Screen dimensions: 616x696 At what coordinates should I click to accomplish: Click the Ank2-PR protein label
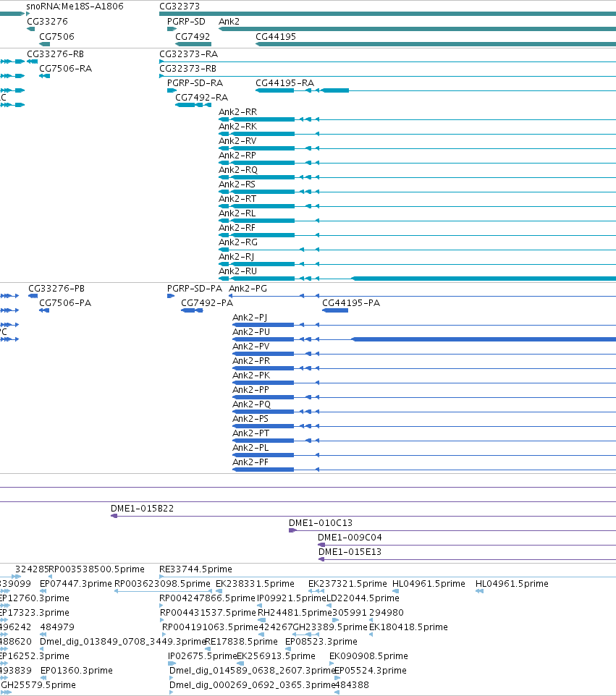tap(251, 361)
